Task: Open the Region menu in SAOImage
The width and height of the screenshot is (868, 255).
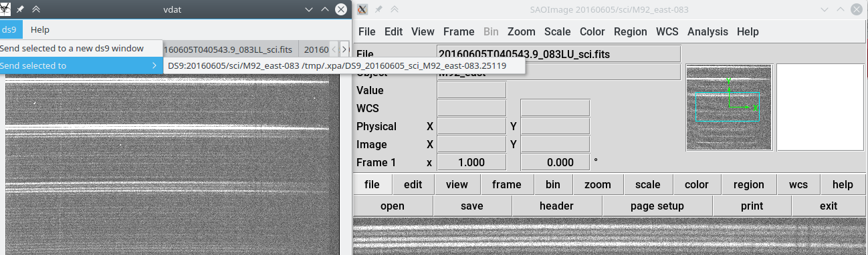Action: pyautogui.click(x=631, y=31)
